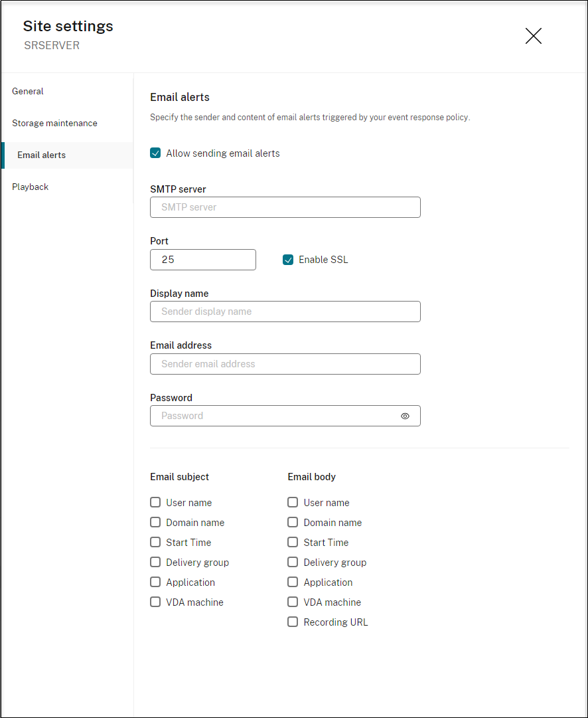Click the SMTP server input field
This screenshot has height=718, width=588.
pyautogui.click(x=285, y=207)
